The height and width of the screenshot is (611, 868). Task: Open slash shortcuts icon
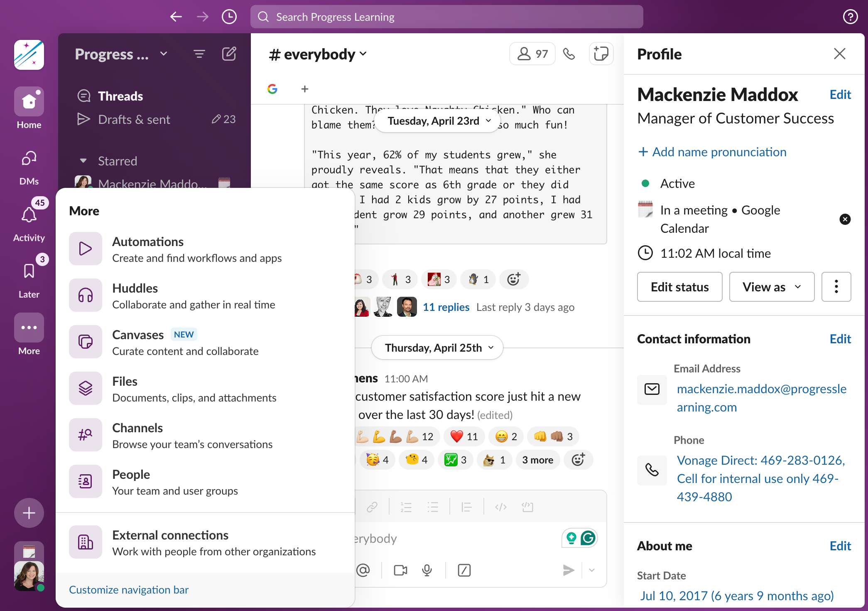464,570
